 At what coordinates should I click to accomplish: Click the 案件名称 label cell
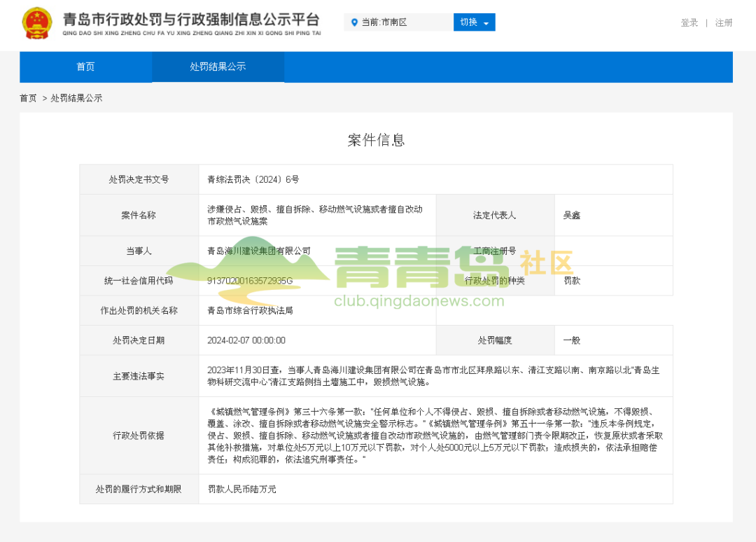click(139, 215)
